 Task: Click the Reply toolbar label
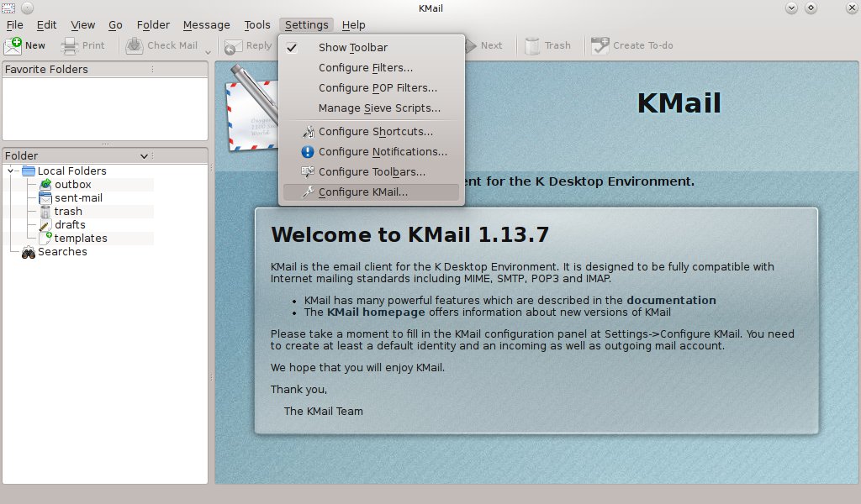(259, 45)
